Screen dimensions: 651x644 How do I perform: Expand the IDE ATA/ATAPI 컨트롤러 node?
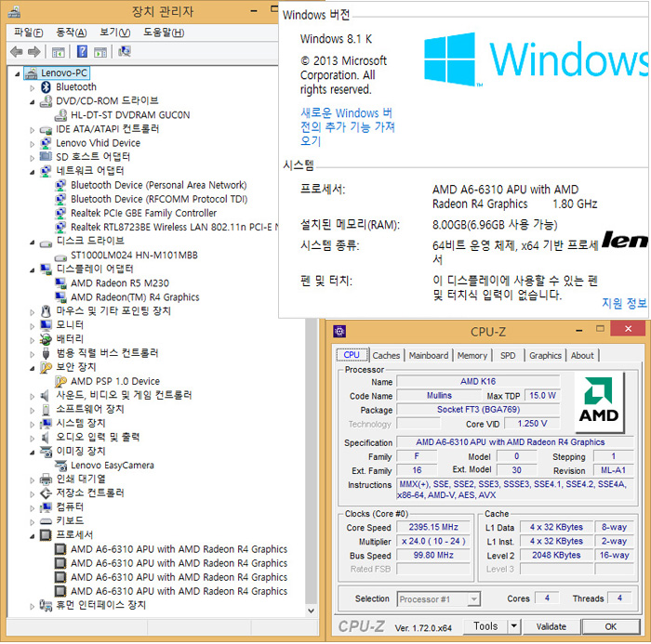[x=33, y=130]
